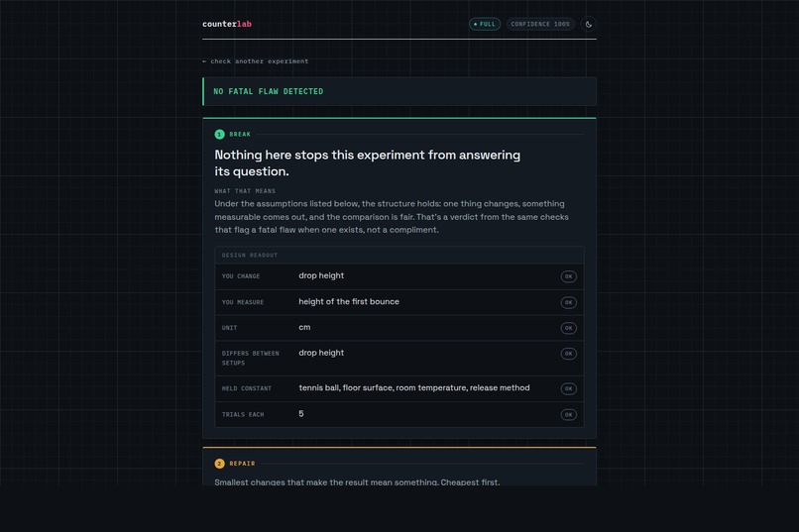799x532 pixels.
Task: Click the UNIT row label
Action: click(229, 328)
